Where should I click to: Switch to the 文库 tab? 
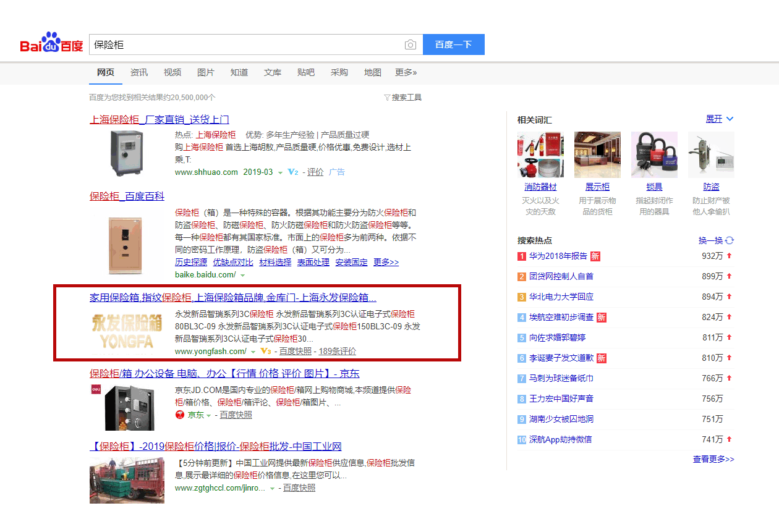click(273, 72)
